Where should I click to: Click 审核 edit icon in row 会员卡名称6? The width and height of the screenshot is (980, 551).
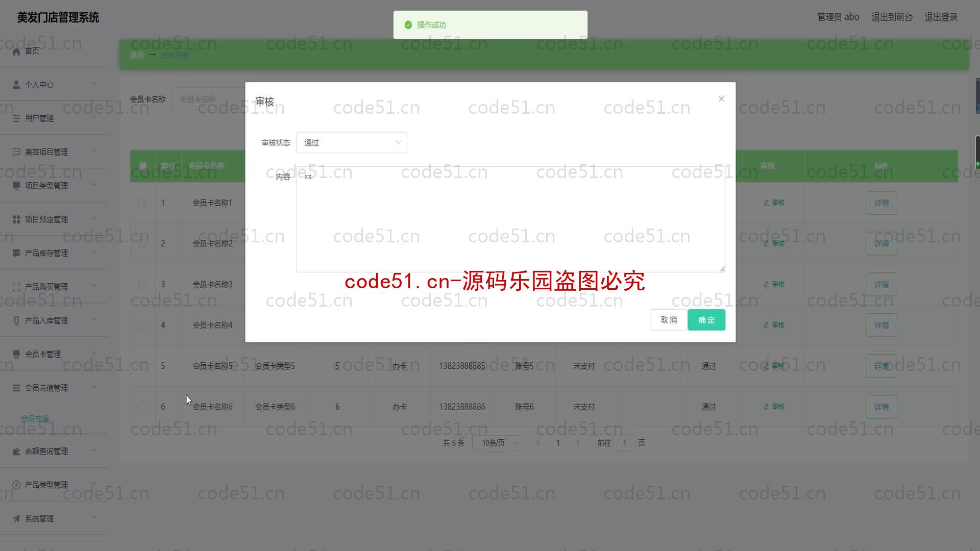[766, 407]
